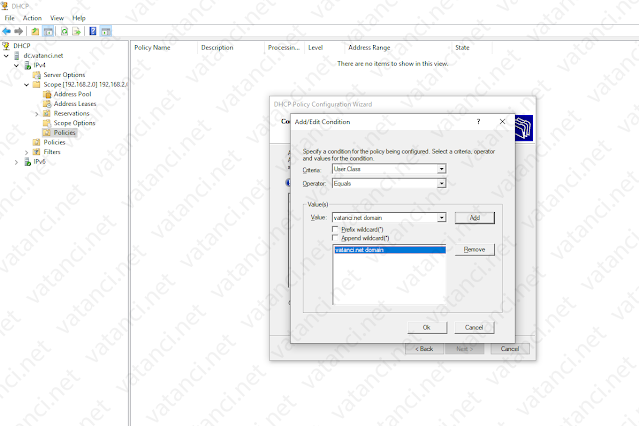Click the Address Range column header
639x426 pixels.
(x=398, y=48)
